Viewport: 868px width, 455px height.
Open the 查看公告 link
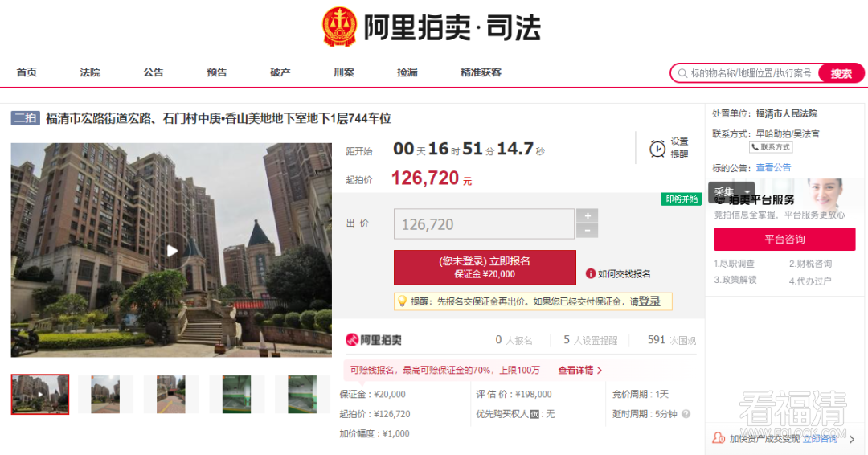[x=773, y=168]
